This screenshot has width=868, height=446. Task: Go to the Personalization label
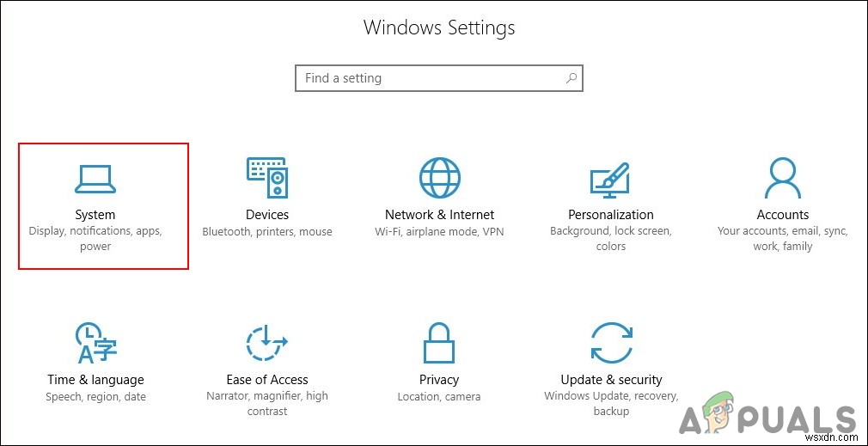tap(611, 215)
